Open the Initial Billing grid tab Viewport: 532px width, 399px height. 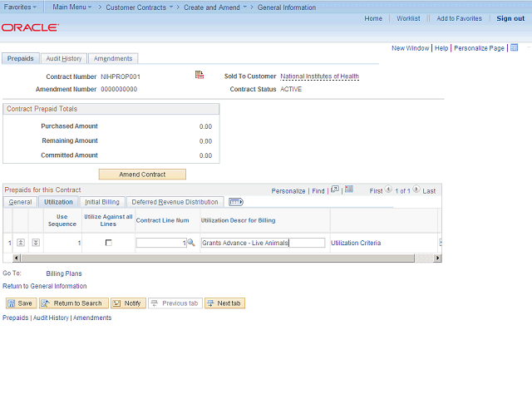(x=102, y=202)
